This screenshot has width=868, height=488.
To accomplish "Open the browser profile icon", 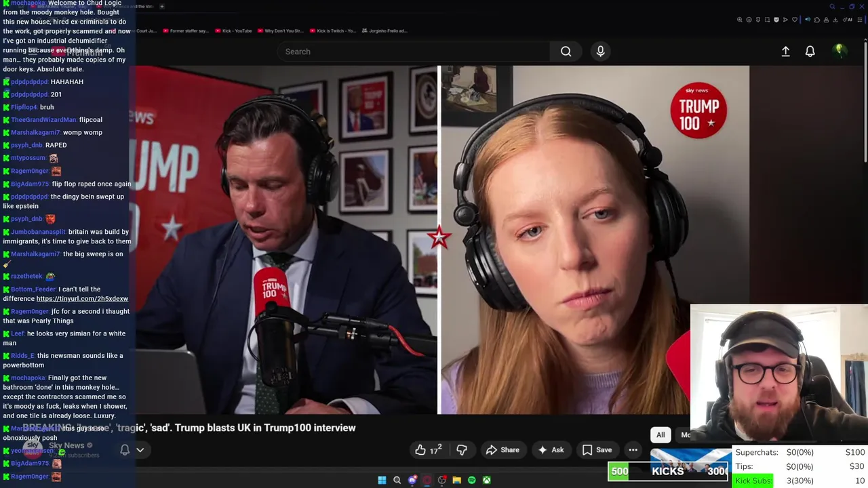I will point(826,20).
